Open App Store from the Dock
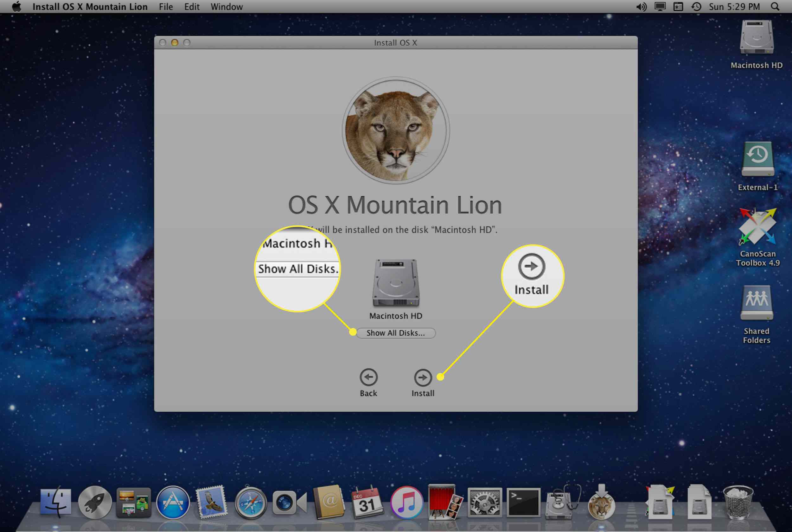792x532 pixels. (x=173, y=503)
